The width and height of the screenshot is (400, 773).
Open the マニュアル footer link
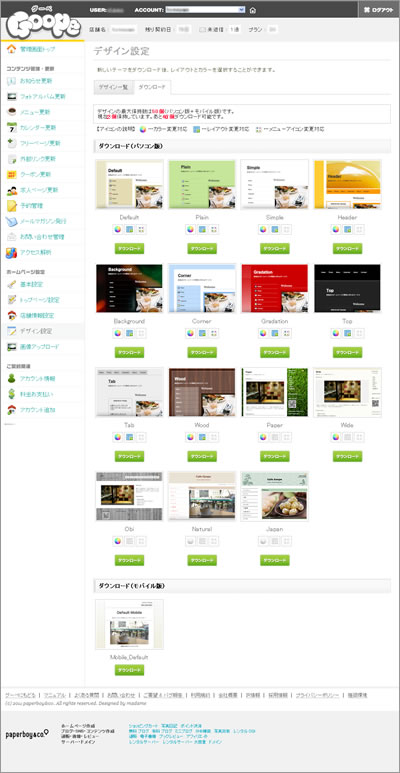pos(55,695)
